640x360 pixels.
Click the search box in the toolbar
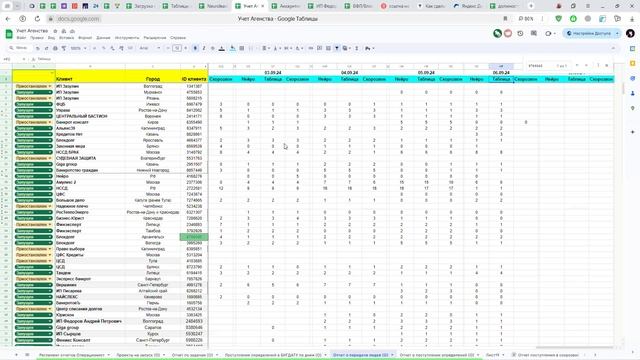click(19, 48)
